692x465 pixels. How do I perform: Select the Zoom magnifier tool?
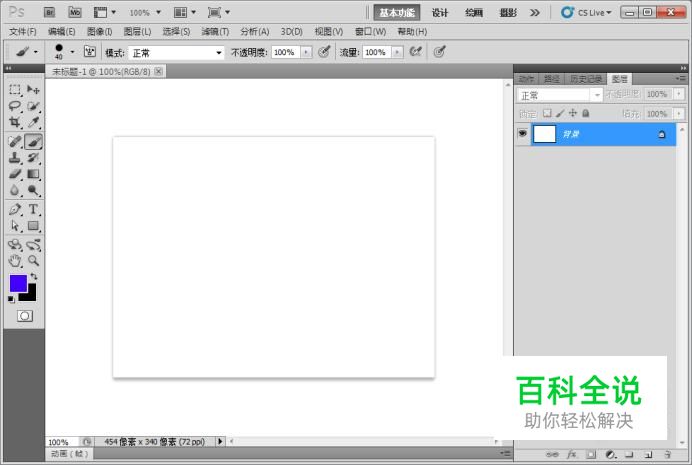(33, 261)
